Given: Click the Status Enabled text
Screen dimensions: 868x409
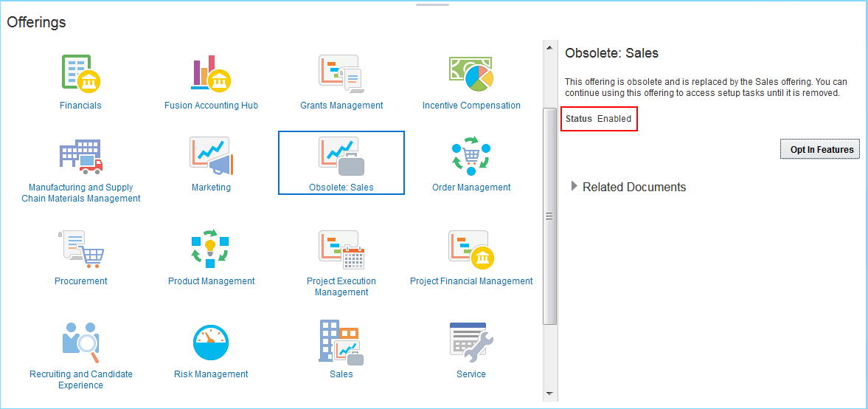Looking at the screenshot, I should click(x=598, y=119).
